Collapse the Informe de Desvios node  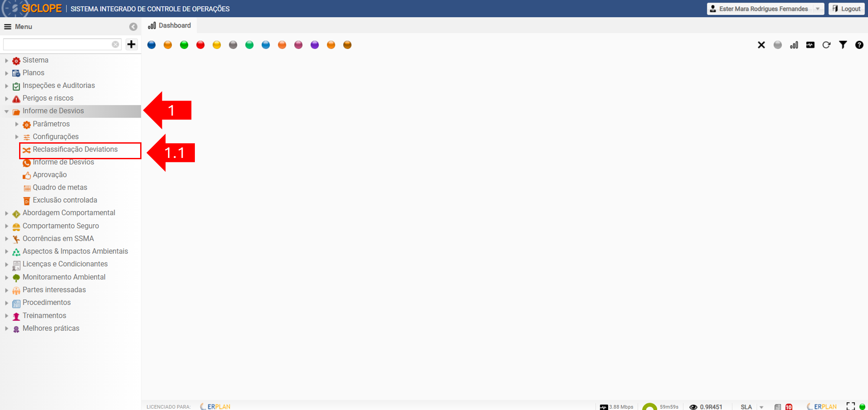7,112
